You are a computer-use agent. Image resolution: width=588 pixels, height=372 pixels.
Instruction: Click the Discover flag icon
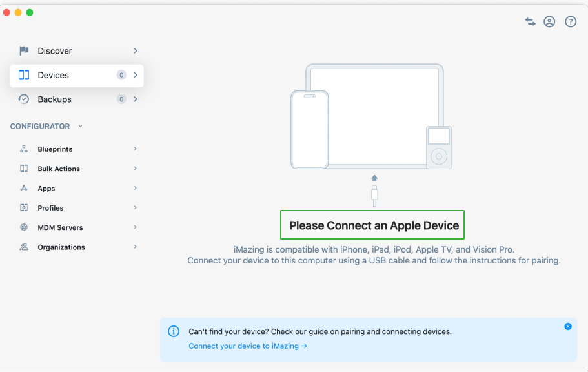24,50
